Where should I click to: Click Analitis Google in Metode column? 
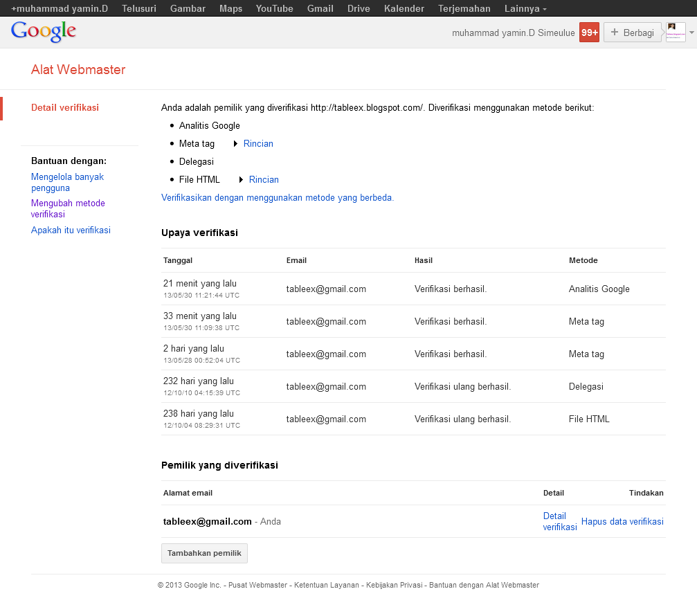tap(599, 289)
